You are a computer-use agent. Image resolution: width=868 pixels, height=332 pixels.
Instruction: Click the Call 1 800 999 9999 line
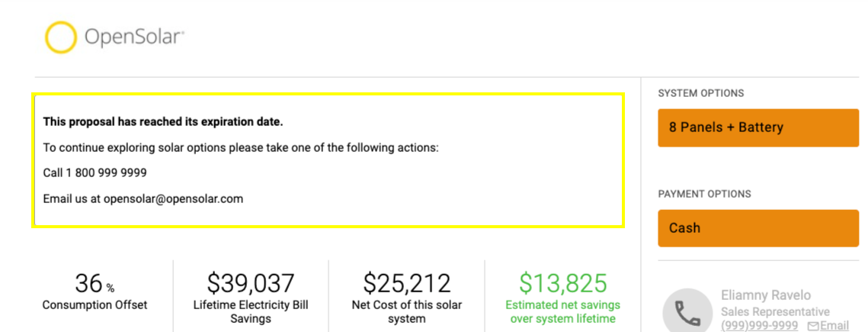[x=94, y=173]
